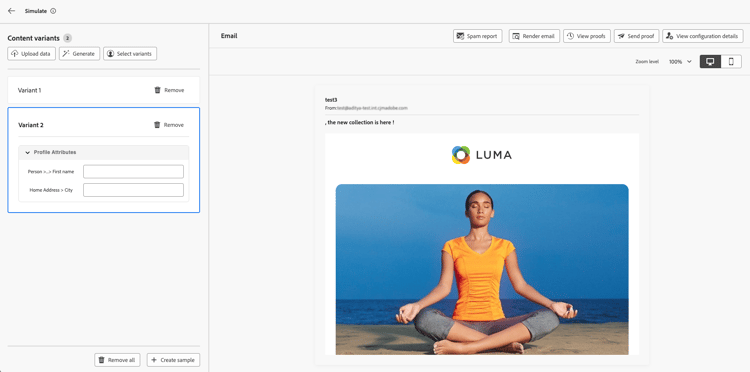Screen dimensions: 750x372
Task: Click the yoga woman hero image
Action: pos(482,269)
